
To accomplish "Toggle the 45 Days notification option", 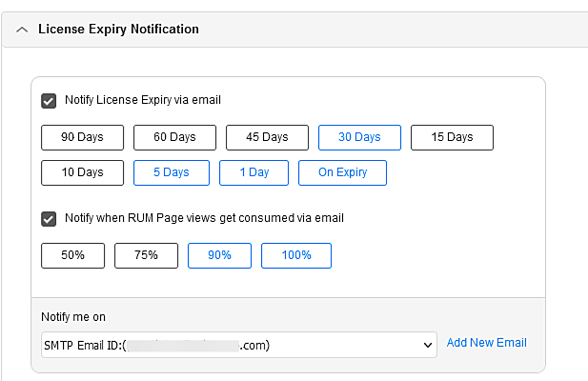I will pyautogui.click(x=267, y=137).
